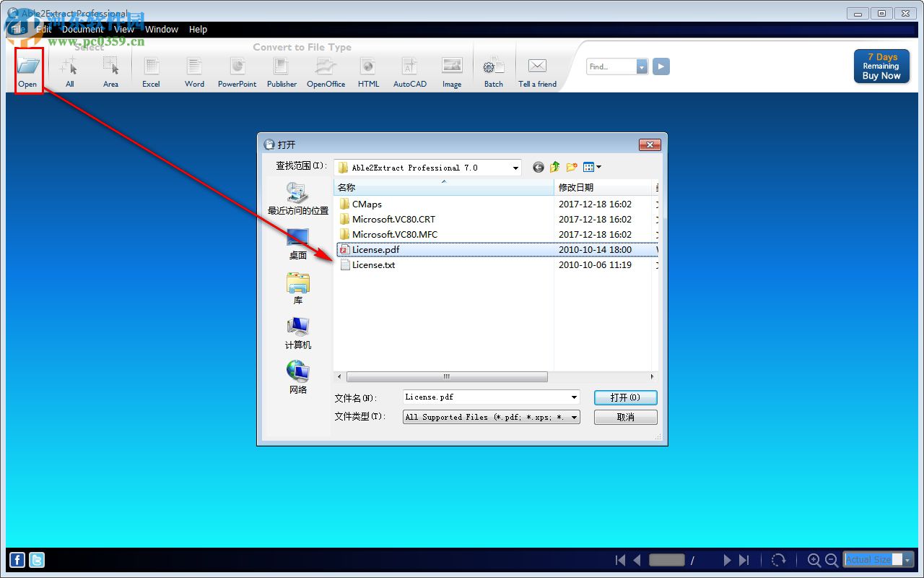The width and height of the screenshot is (924, 578).
Task: Expand the file type dropdown
Action: tap(574, 417)
